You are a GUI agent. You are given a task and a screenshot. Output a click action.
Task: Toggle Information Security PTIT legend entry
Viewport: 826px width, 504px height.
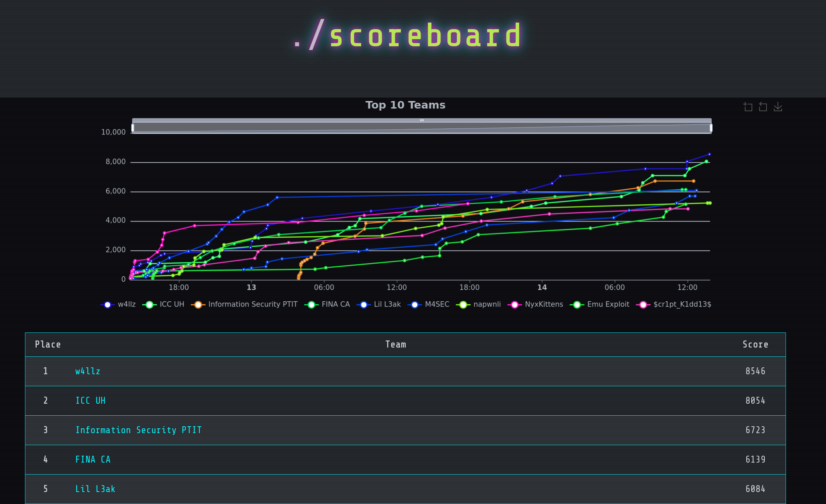pos(245,304)
